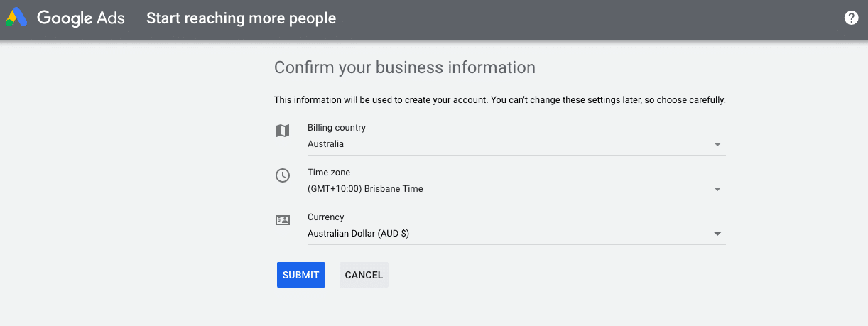Viewport: 868px width, 326px height.
Task: Click the Australian Dollar currency value
Action: coord(358,234)
